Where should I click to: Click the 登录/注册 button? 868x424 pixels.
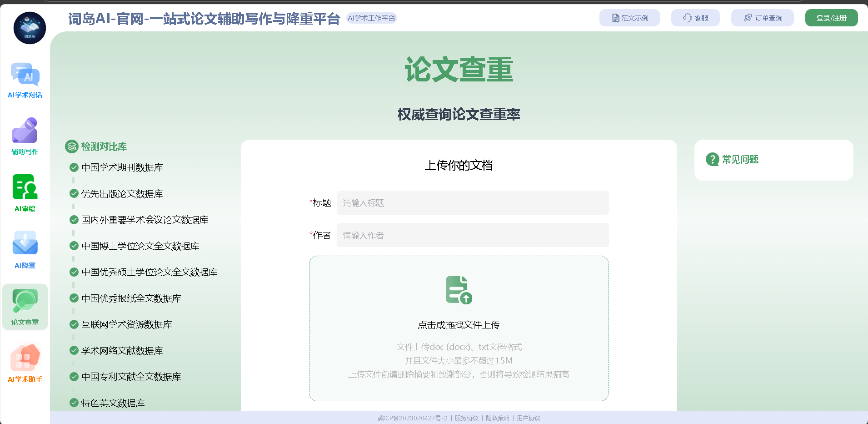pos(831,18)
